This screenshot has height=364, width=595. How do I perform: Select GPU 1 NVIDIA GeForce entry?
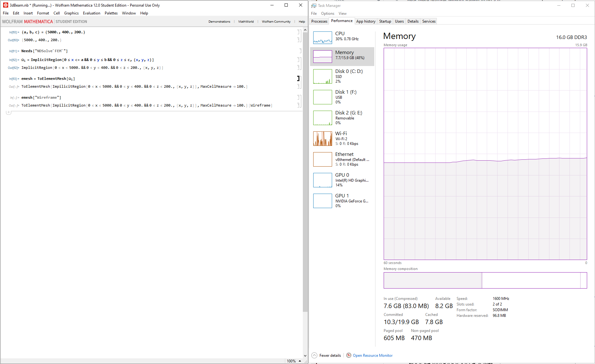click(342, 201)
